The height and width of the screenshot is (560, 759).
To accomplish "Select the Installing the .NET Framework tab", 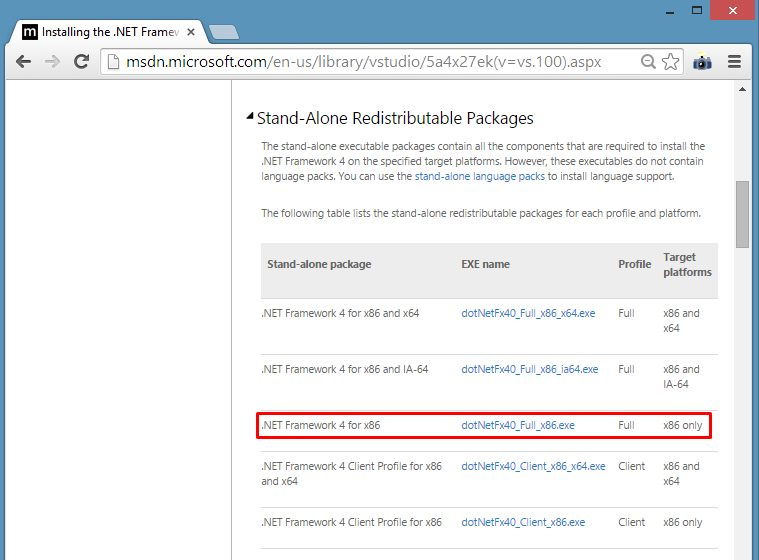I will pos(108,32).
